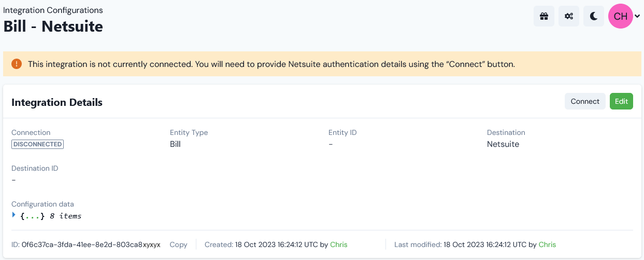Click the Integration Configurations breadcrumb
The width and height of the screenshot is (644, 260).
coord(53,10)
